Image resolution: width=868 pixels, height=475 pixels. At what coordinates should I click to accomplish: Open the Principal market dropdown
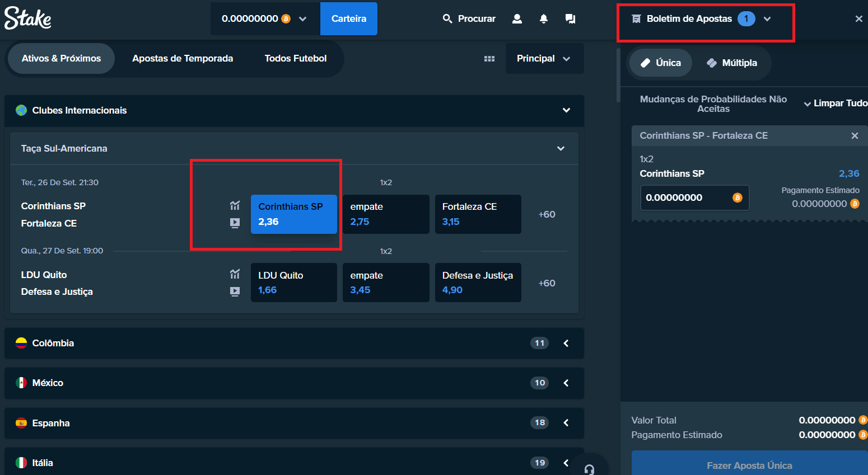tap(544, 58)
